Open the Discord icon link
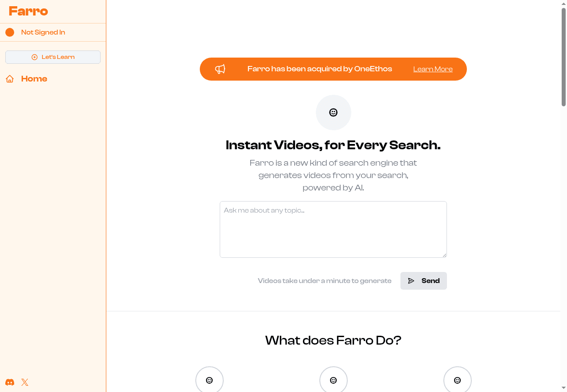Viewport: 567px width, 392px height. 10,382
